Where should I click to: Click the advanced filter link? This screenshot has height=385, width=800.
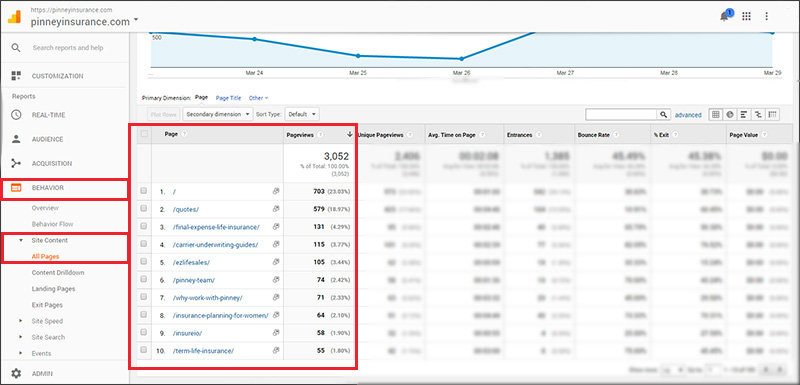pos(688,115)
